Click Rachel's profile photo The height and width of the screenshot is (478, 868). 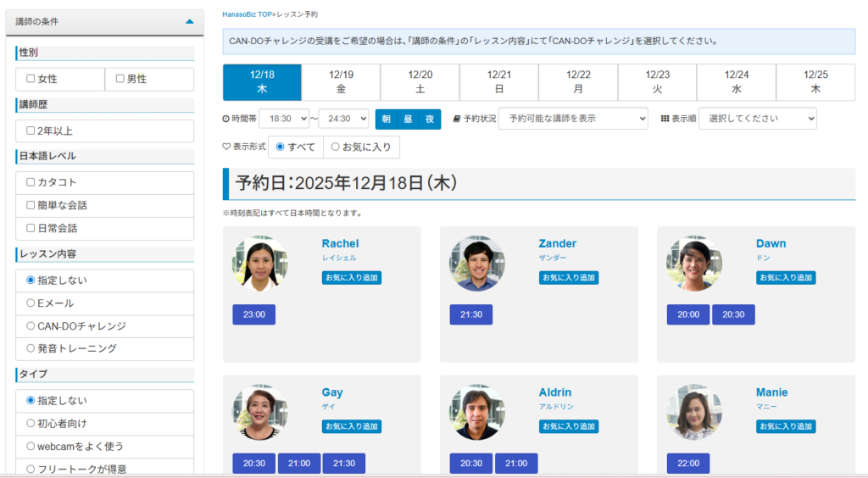click(259, 264)
